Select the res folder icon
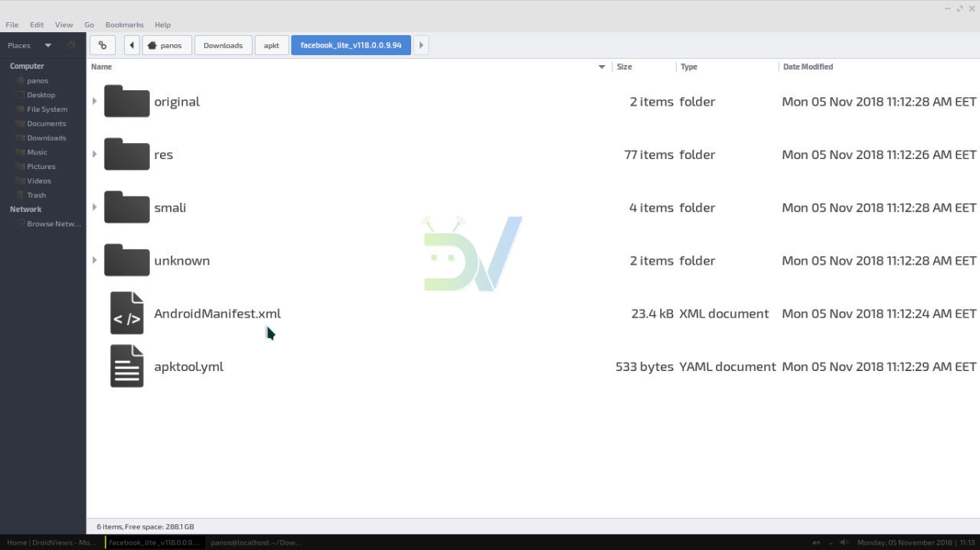Image resolution: width=980 pixels, height=550 pixels. pyautogui.click(x=126, y=155)
